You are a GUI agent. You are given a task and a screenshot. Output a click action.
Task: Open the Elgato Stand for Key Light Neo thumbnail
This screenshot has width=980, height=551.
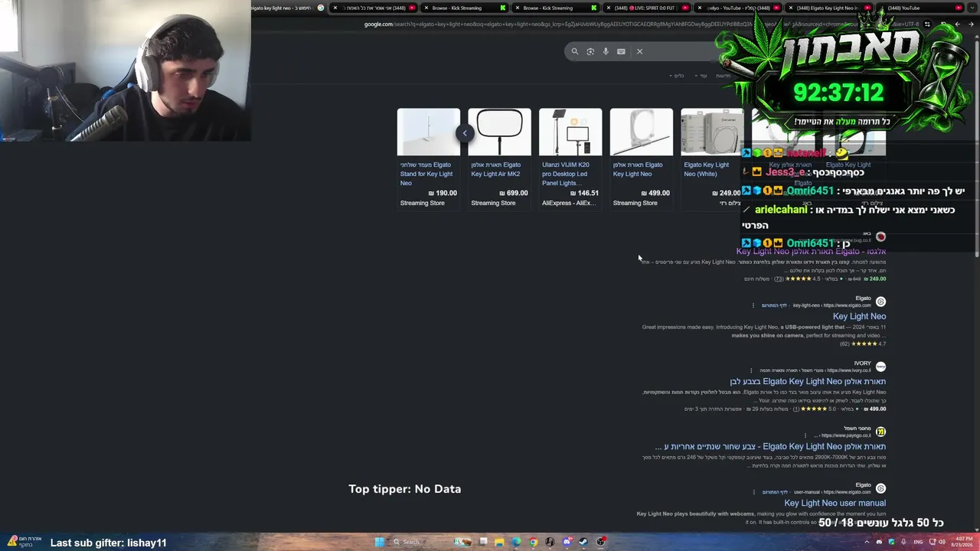429,132
